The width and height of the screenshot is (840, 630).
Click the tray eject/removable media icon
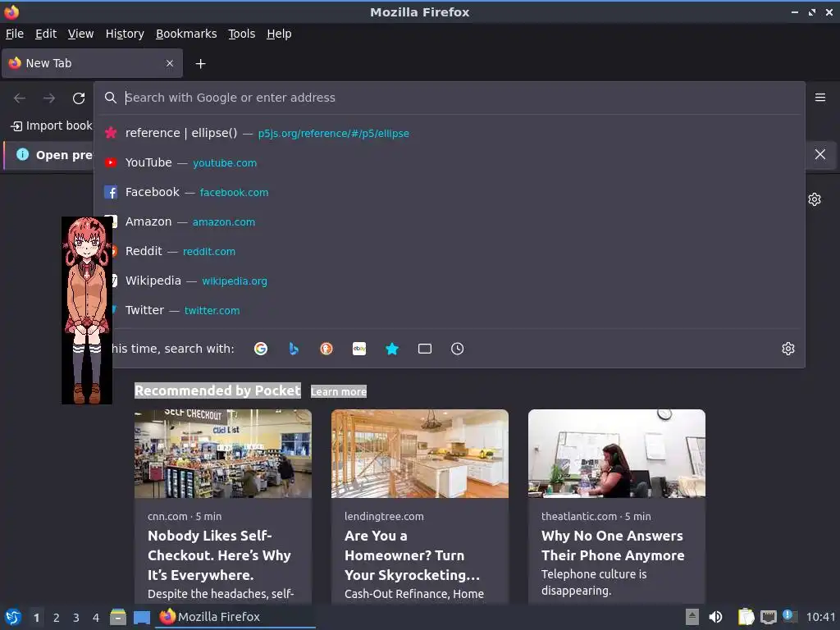(692, 617)
